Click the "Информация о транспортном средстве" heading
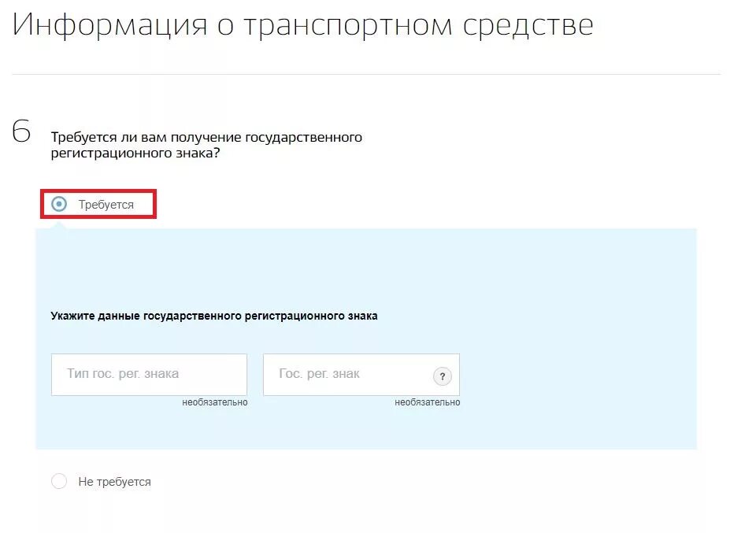The image size is (756, 533). click(302, 25)
